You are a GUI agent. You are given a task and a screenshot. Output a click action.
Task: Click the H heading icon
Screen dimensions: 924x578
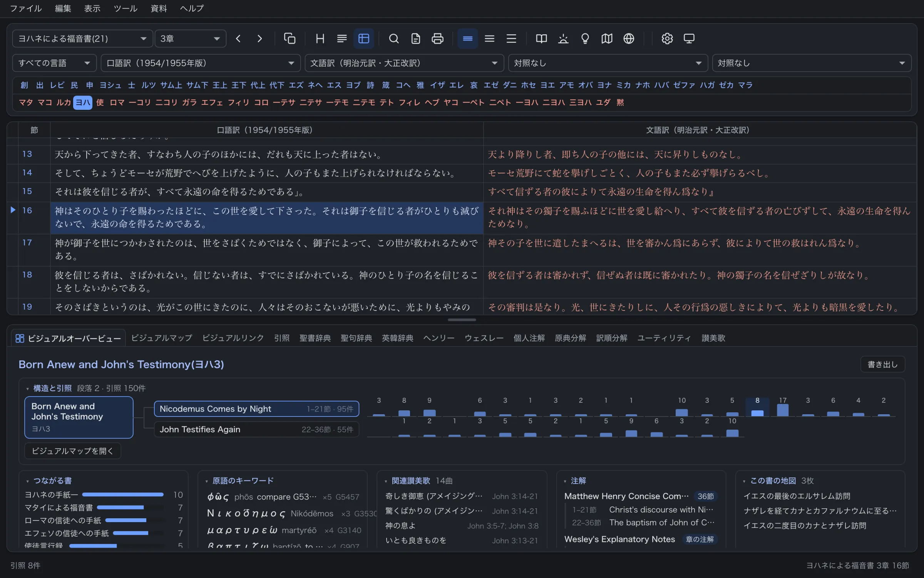[320, 39]
